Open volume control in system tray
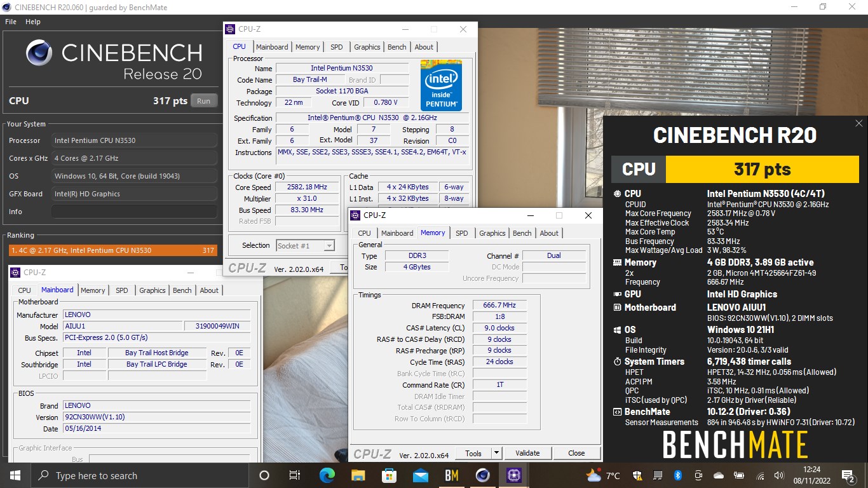The image size is (868, 488). (x=779, y=475)
